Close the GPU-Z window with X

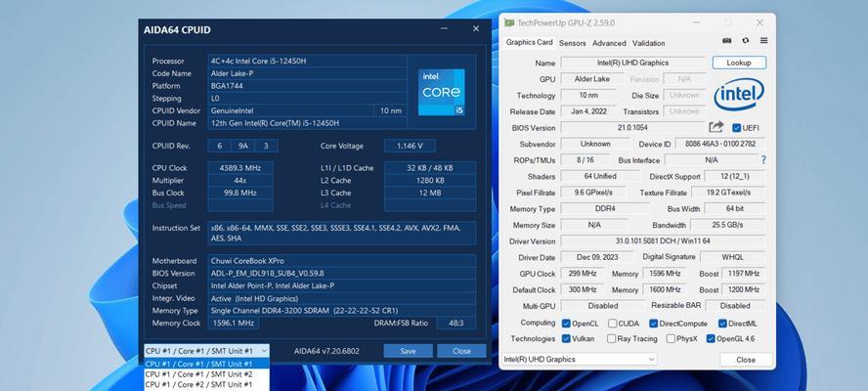[x=759, y=22]
